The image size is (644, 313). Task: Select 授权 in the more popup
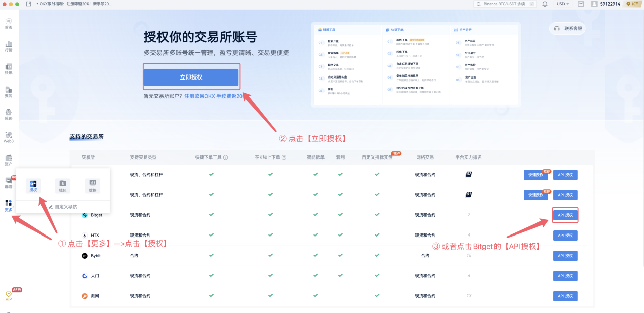click(33, 186)
